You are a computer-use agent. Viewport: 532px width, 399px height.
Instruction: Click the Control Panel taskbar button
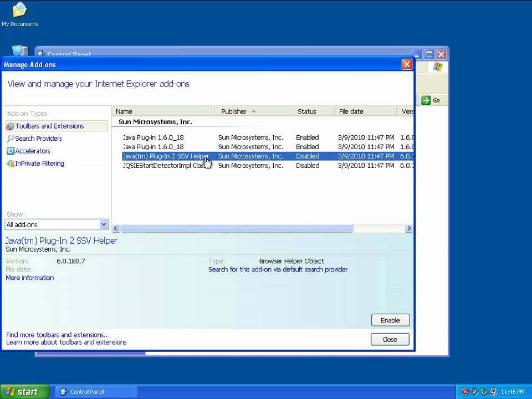[x=96, y=392]
